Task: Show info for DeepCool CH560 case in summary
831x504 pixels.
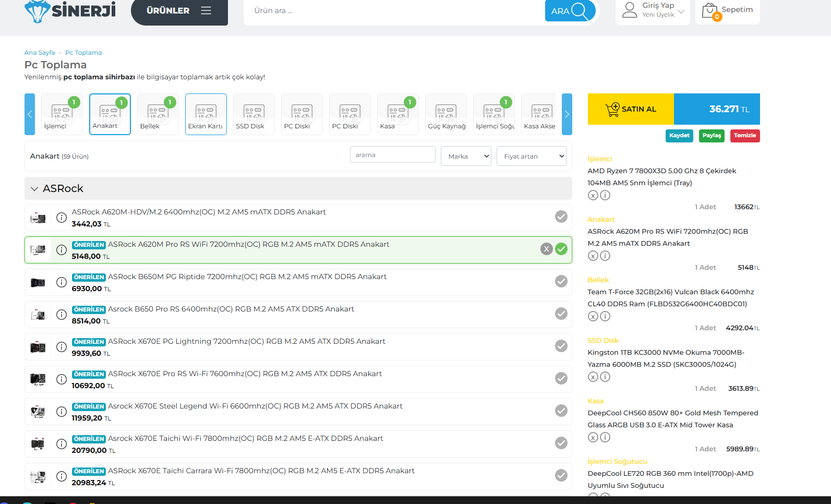Action: click(605, 437)
